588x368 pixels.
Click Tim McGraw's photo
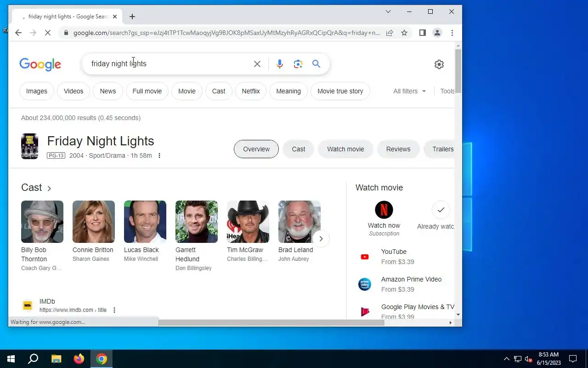248,222
